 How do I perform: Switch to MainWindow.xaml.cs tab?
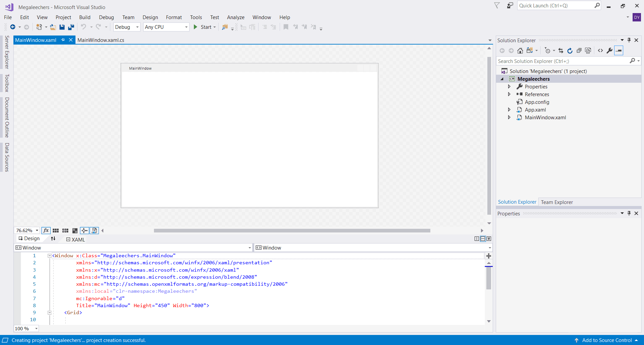tap(101, 40)
